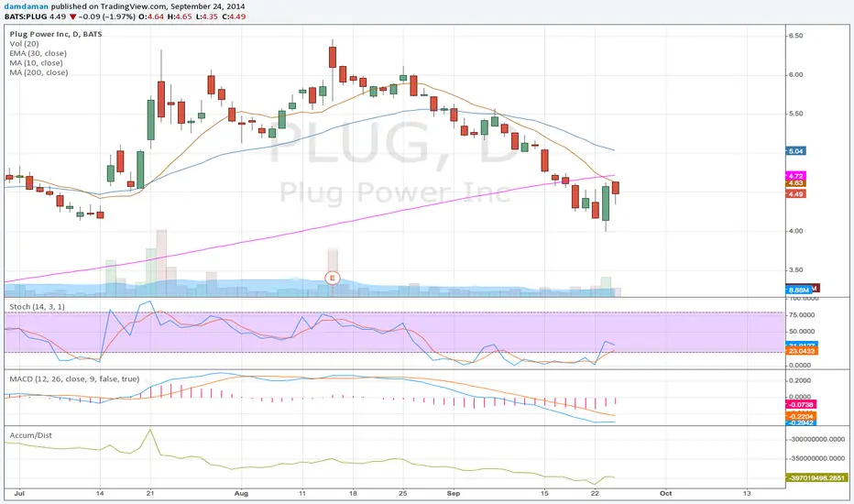Image resolution: width=854 pixels, height=504 pixels.
Task: Click the MACD (12, 26, close, 9) pane label
Action: [x=74, y=378]
